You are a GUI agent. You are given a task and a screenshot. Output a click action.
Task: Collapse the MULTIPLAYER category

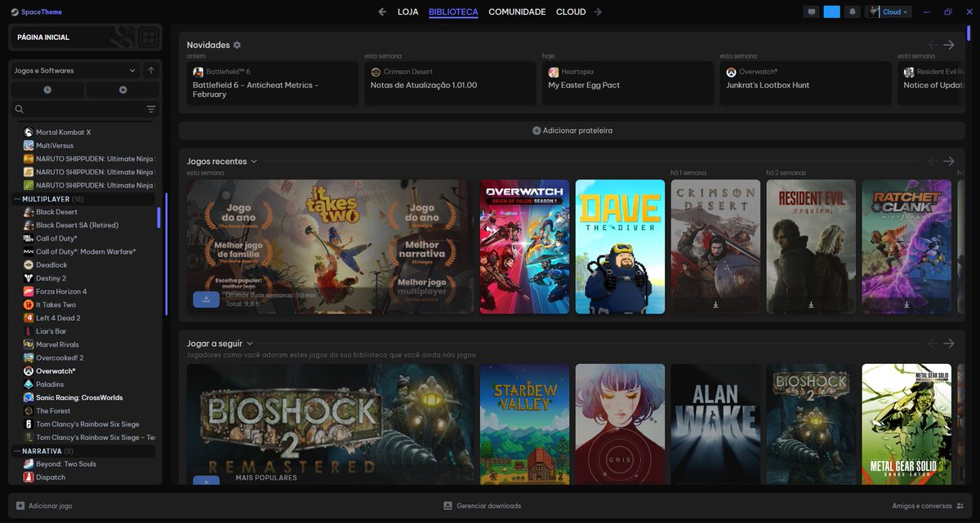pyautogui.click(x=82, y=199)
